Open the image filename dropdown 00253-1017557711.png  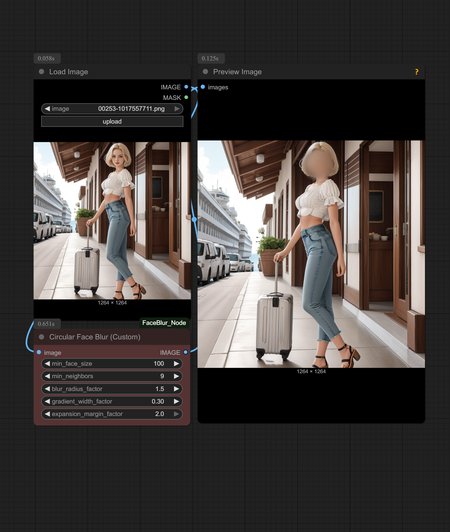click(x=112, y=109)
